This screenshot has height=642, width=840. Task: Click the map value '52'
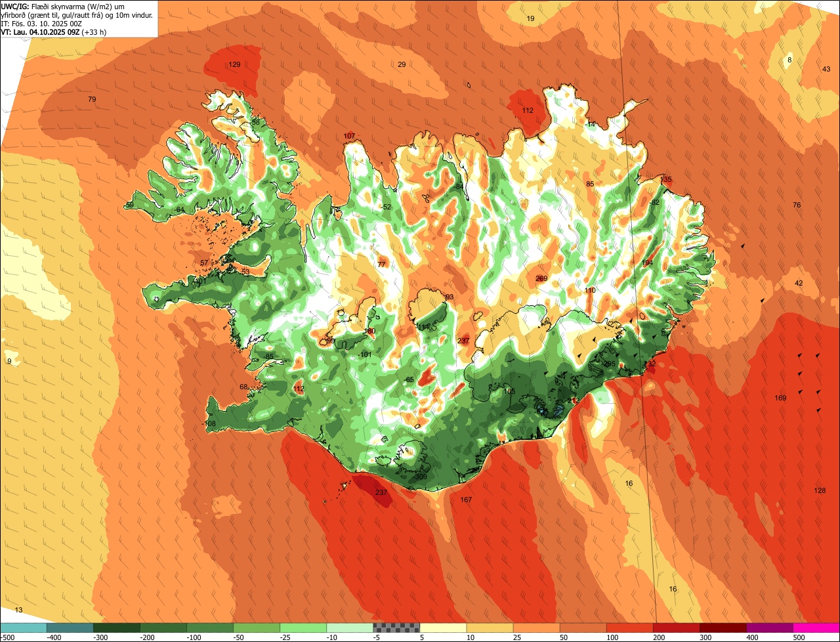[387, 207]
